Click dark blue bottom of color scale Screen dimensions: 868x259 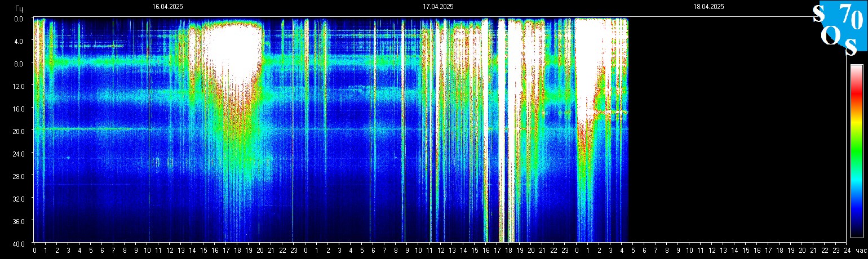pyautogui.click(x=856, y=231)
